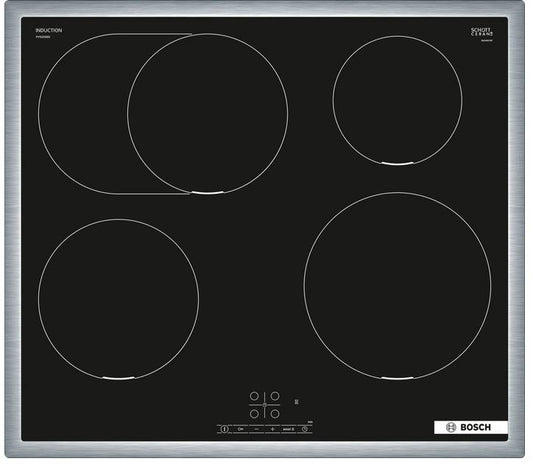Tap the timer clock key
The height and width of the screenshot is (464, 533).
(x=305, y=429)
